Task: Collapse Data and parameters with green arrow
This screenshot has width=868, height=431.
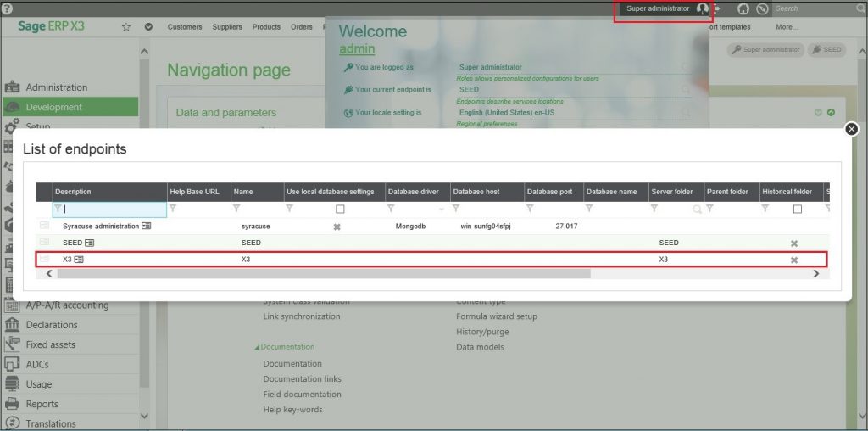Action: point(831,113)
